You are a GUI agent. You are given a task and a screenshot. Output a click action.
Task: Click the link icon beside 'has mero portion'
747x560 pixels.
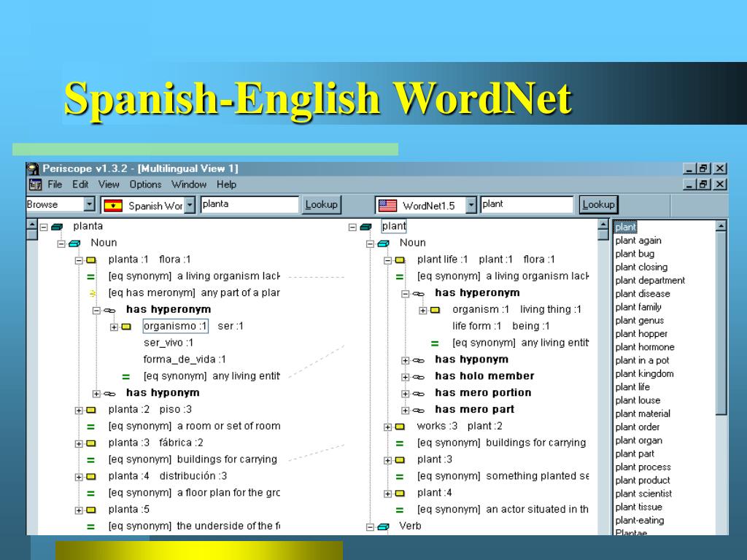418,394
